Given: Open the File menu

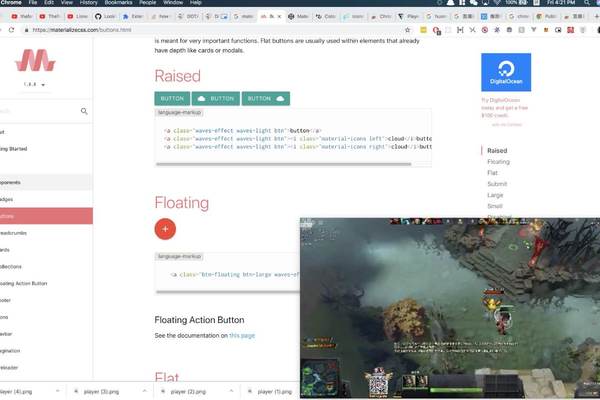Looking at the screenshot, I should [x=33, y=3].
